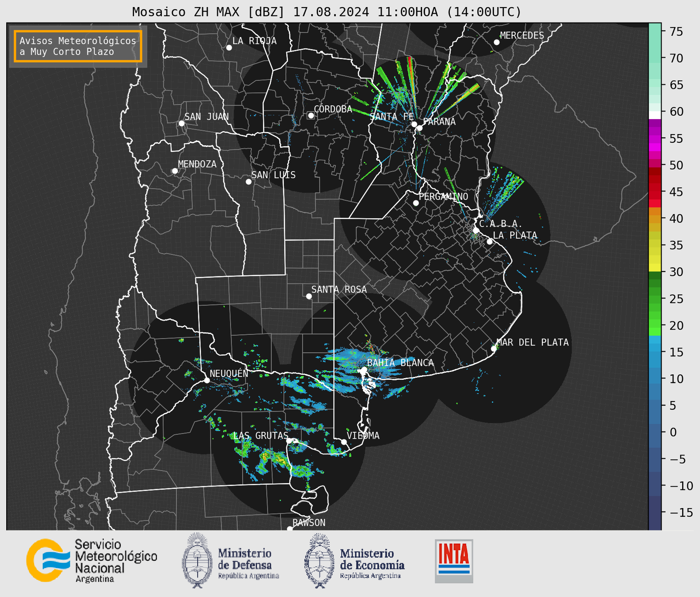This screenshot has width=700, height=597.
Task: Click the Las Grutas city marker dot
Action: 289,441
